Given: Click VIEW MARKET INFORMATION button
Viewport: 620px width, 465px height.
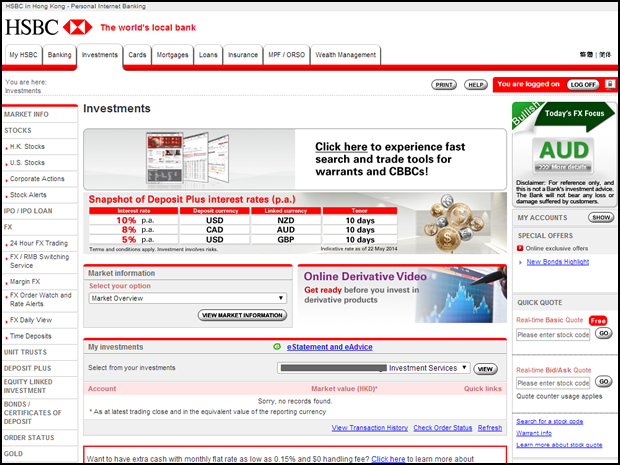Looking at the screenshot, I should coord(242,315).
